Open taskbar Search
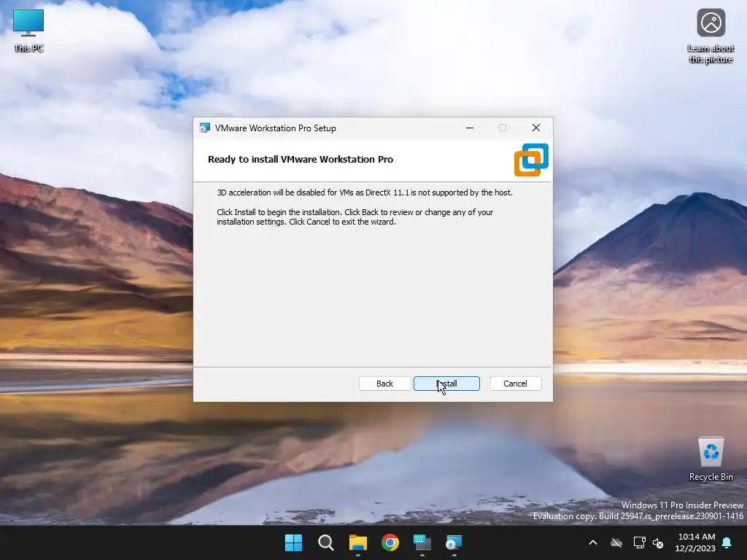This screenshot has height=560, width=747. click(326, 542)
